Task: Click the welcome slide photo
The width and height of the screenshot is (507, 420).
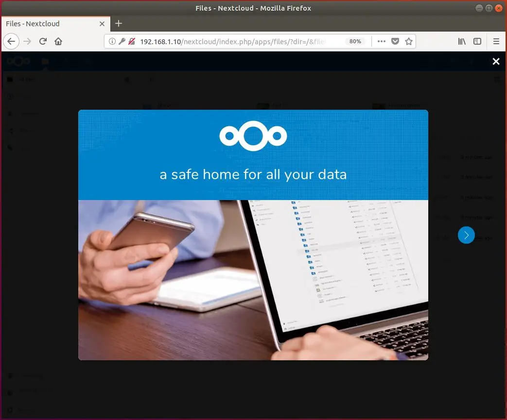Action: pos(253,280)
